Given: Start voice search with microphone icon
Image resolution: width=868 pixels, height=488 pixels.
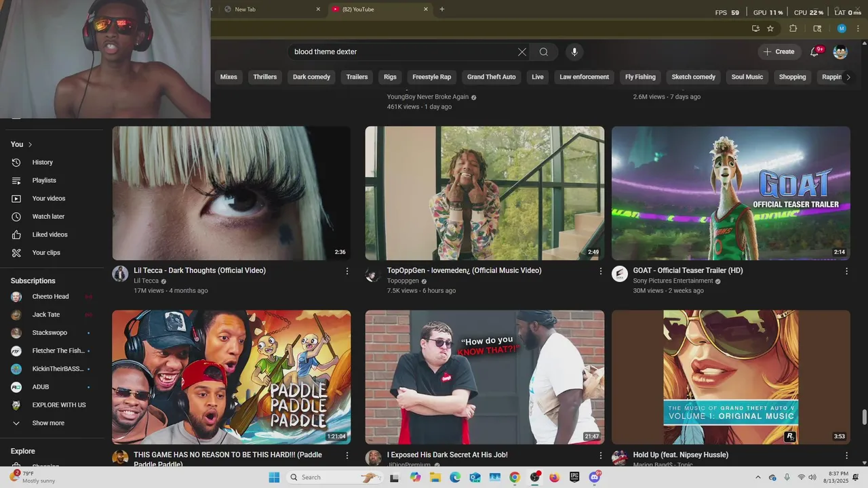Looking at the screenshot, I should pyautogui.click(x=574, y=52).
